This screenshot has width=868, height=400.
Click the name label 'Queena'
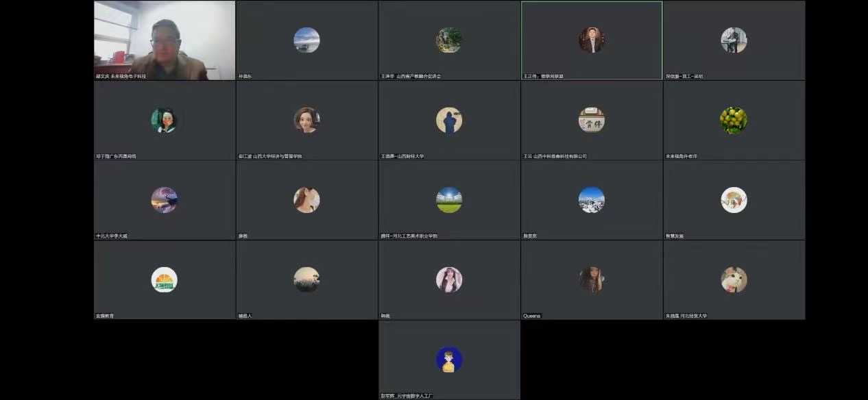pos(532,316)
